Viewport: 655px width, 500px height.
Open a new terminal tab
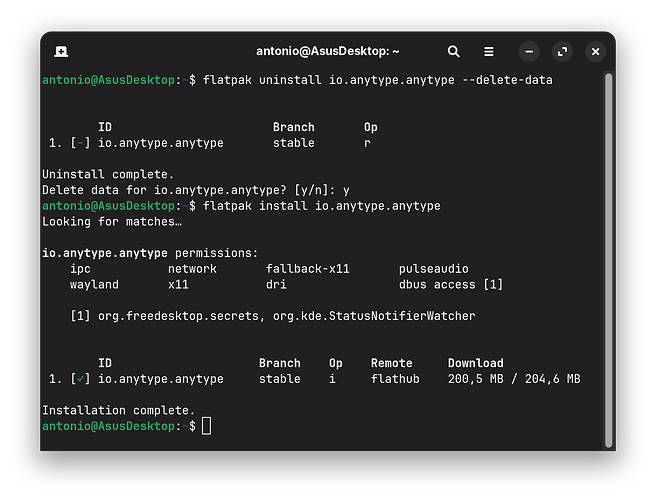click(x=61, y=51)
